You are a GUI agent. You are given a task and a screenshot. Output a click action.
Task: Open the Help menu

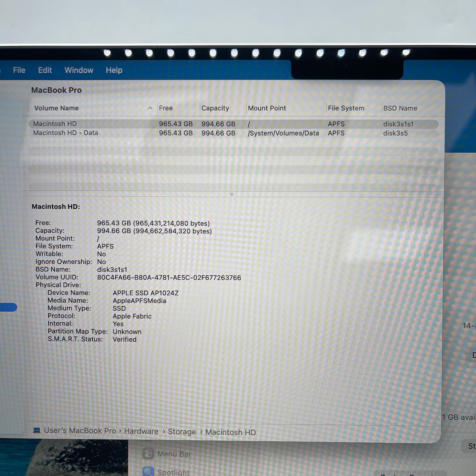pyautogui.click(x=114, y=70)
